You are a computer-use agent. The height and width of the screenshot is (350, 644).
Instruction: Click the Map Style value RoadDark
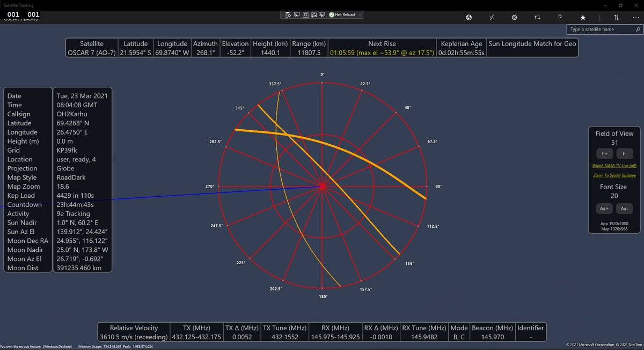point(71,177)
